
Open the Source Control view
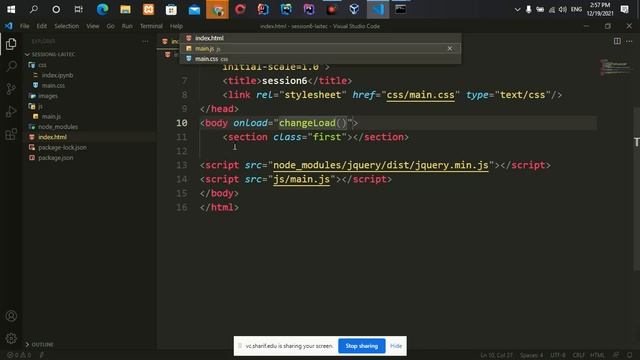(x=11, y=89)
